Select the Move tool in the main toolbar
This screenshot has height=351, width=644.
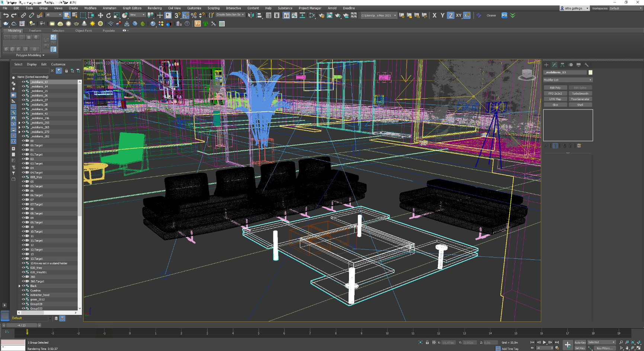100,15
